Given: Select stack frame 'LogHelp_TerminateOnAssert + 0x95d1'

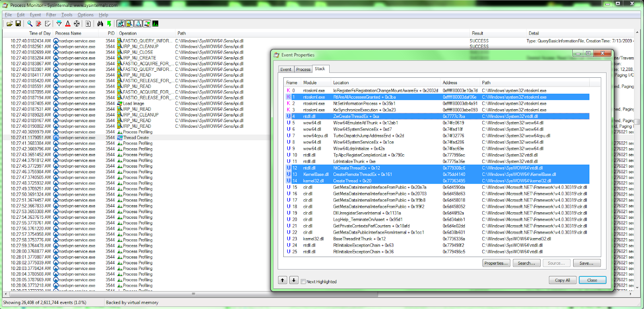Looking at the screenshot, I should tap(437, 220).
